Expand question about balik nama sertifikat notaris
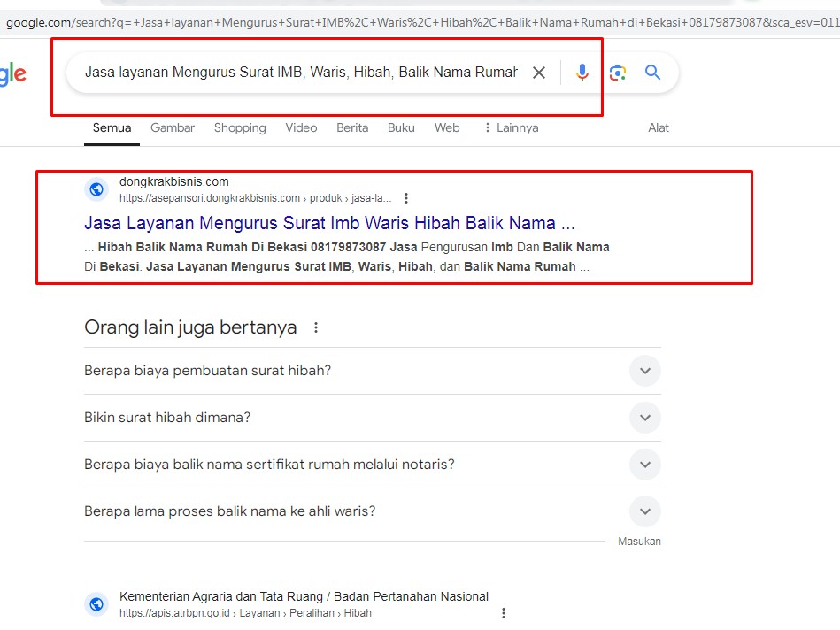This screenshot has width=840, height=630. coord(644,465)
